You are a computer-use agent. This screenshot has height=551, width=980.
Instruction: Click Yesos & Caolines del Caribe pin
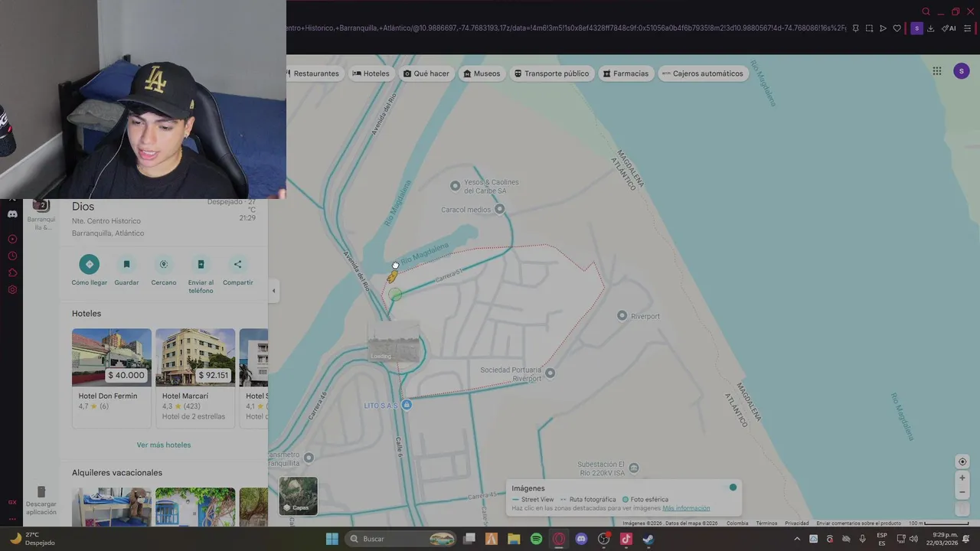pos(456,186)
